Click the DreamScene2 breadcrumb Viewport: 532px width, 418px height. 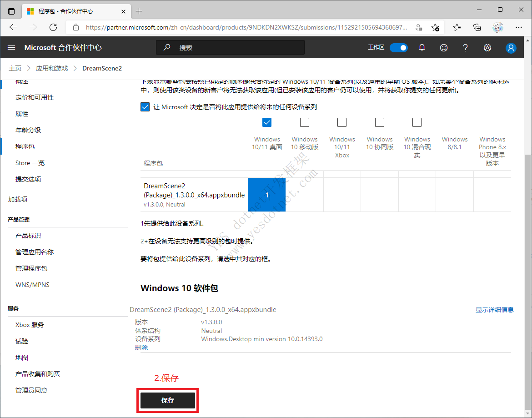click(x=102, y=69)
